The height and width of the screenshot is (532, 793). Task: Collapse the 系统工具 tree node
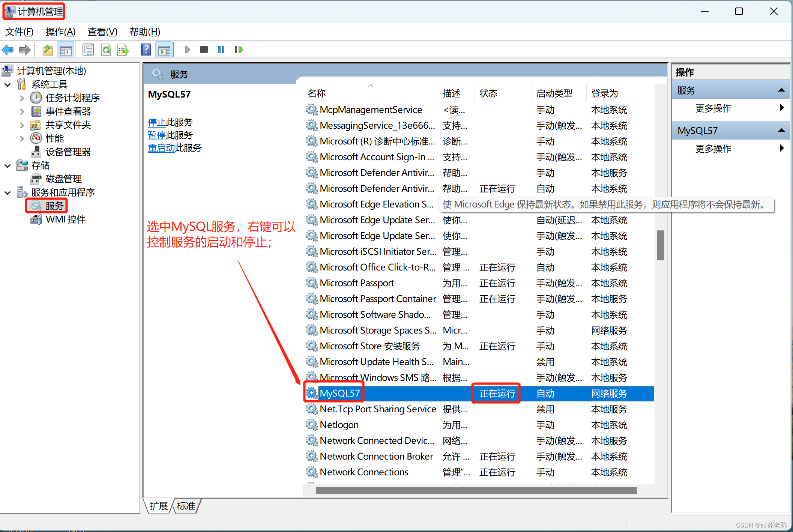click(8, 85)
